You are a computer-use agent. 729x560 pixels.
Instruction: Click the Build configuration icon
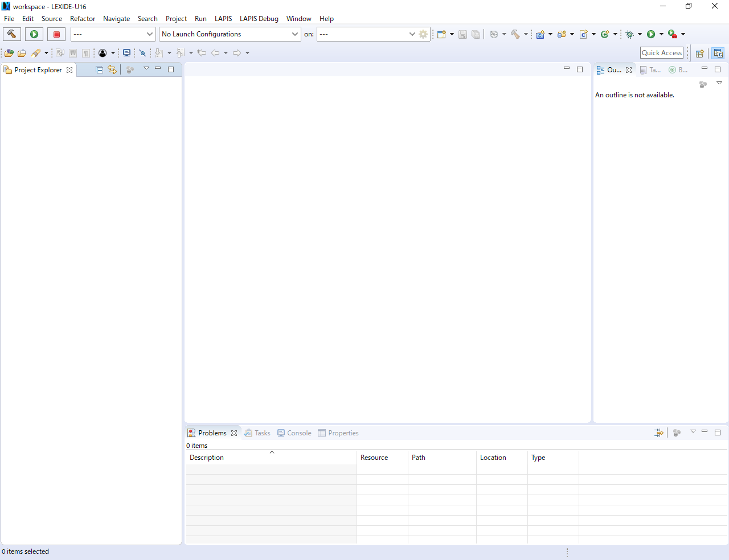point(494,34)
